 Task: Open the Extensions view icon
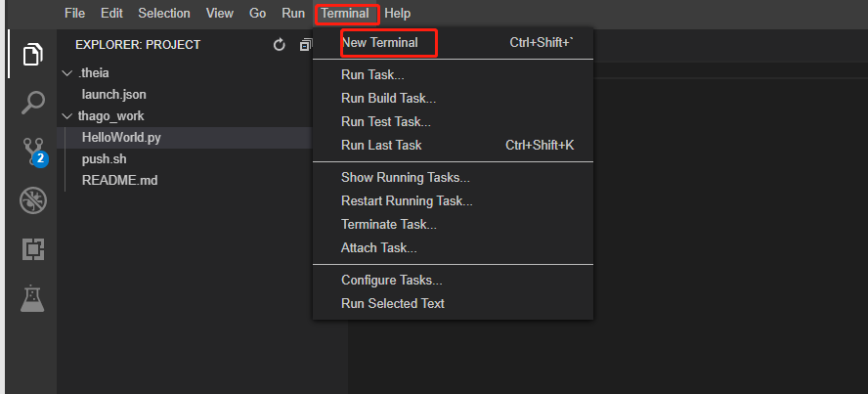tap(32, 249)
